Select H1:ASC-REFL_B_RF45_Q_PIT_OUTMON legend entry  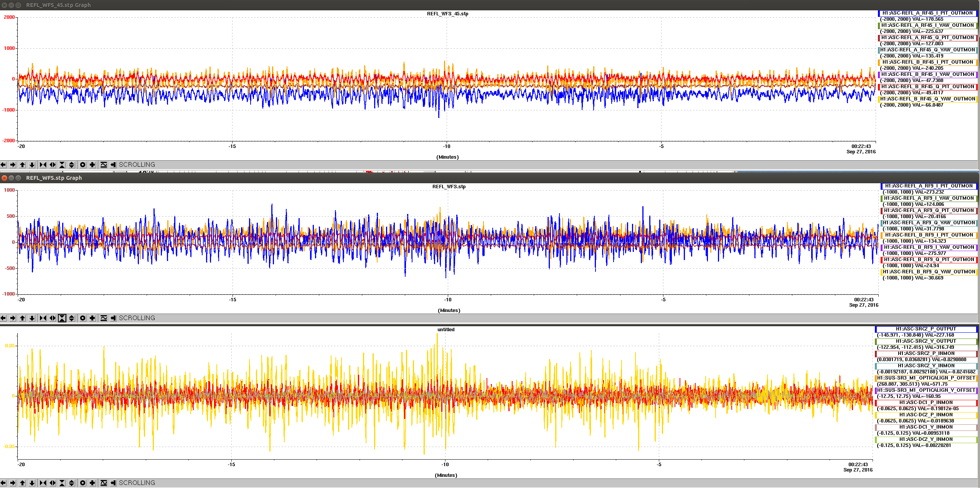tap(927, 87)
